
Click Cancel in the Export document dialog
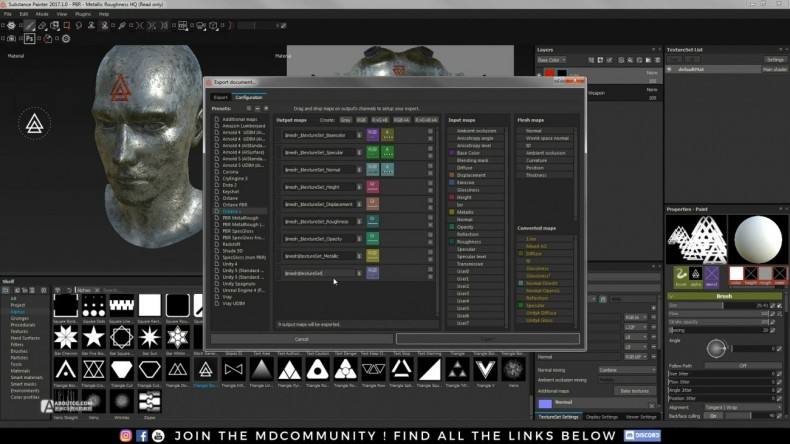click(301, 339)
